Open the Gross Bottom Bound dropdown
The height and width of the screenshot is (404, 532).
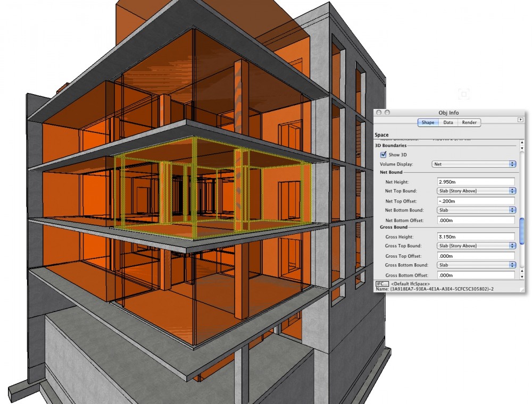(x=476, y=265)
